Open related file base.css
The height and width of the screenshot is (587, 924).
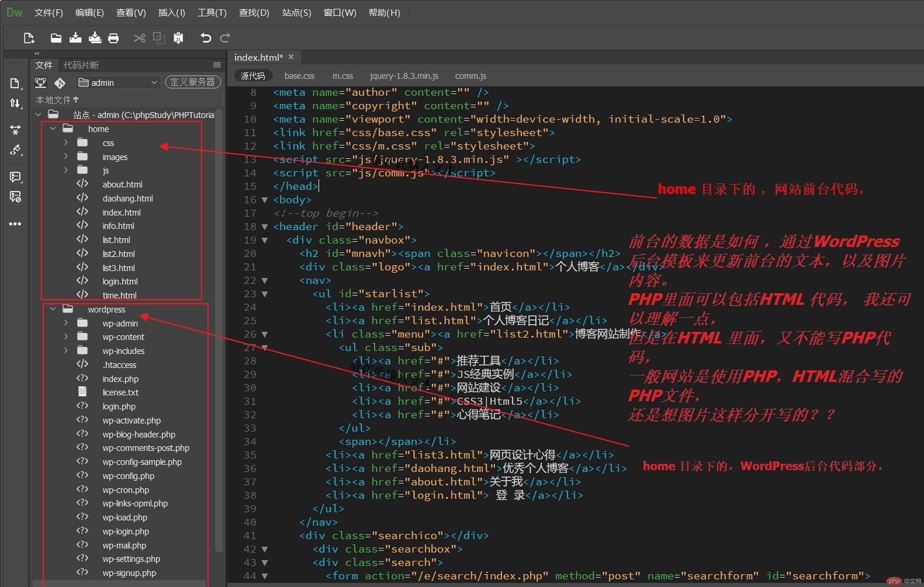[299, 76]
